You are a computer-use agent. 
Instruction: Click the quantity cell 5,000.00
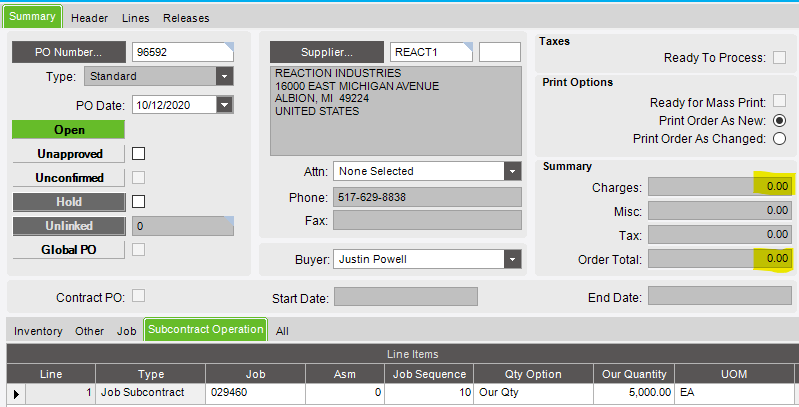pos(634,393)
